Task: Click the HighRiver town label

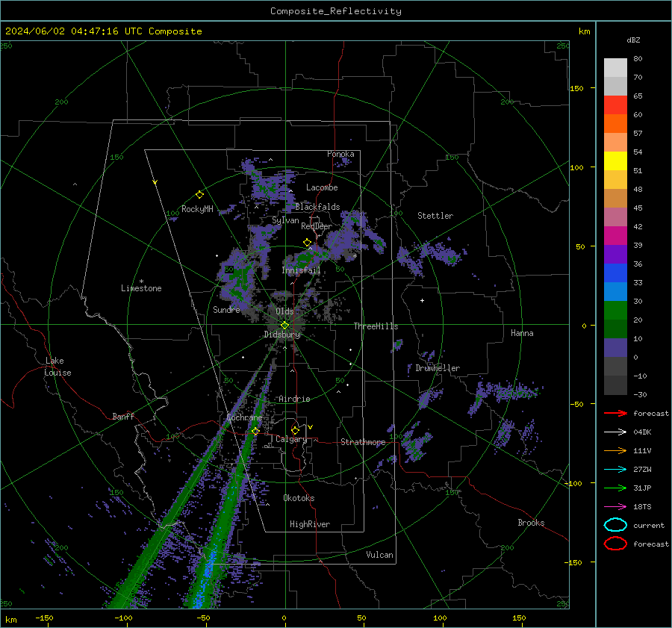Action: 310,524
